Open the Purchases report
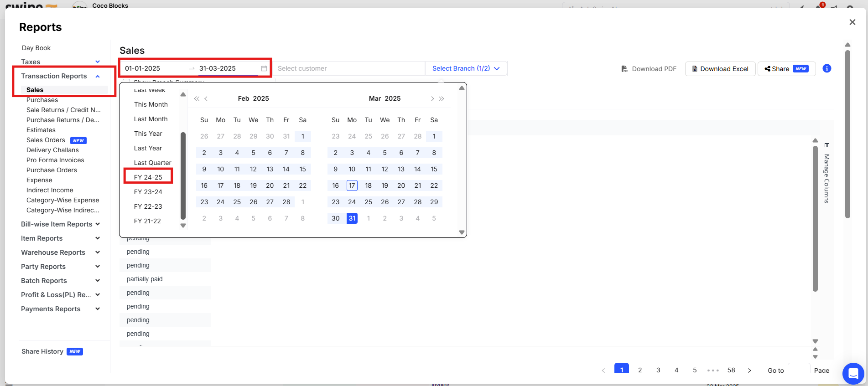Screen dimensions: 868x386 42,100
